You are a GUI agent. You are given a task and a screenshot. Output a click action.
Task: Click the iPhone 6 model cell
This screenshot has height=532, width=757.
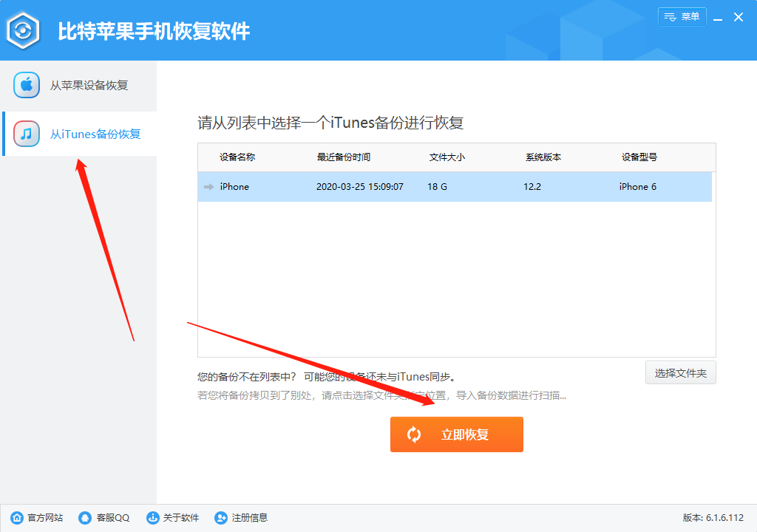(x=638, y=187)
